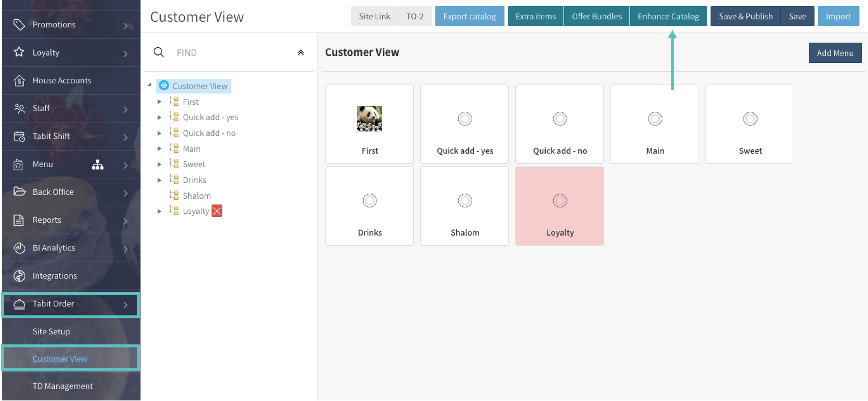Image resolution: width=868 pixels, height=401 pixels.
Task: Click the circle icon on Loyalty card
Action: click(560, 201)
